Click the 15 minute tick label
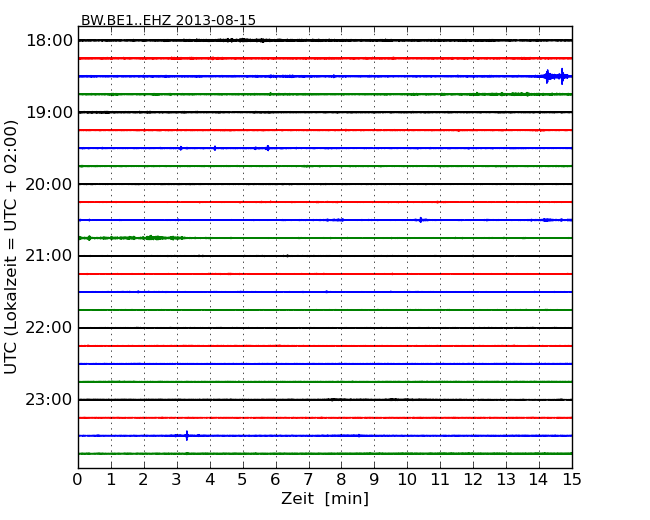Image resolution: width=650 pixels, height=520 pixels. coord(572,479)
